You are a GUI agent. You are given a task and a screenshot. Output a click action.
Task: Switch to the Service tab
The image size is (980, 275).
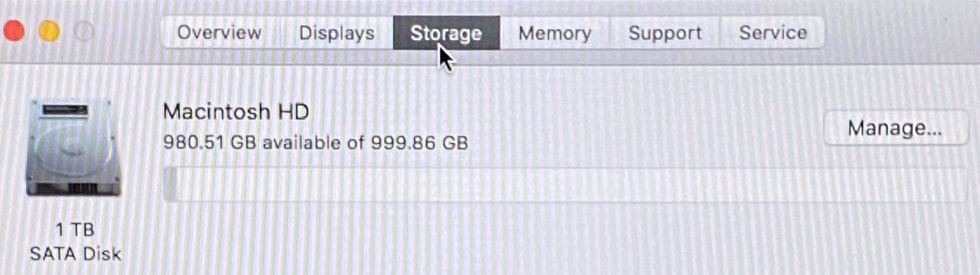click(x=773, y=33)
